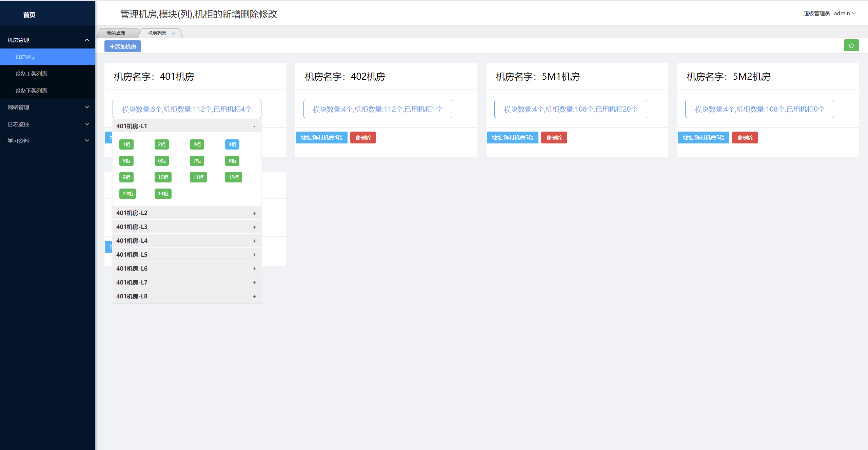868x450 pixels.
Task: Open the 402机房 module summary dropdown
Action: click(378, 109)
